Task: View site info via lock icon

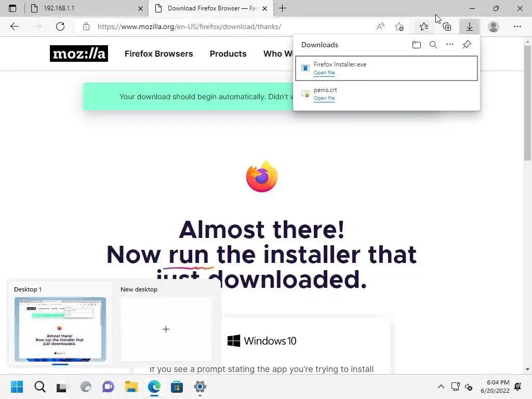Action: pyautogui.click(x=86, y=26)
